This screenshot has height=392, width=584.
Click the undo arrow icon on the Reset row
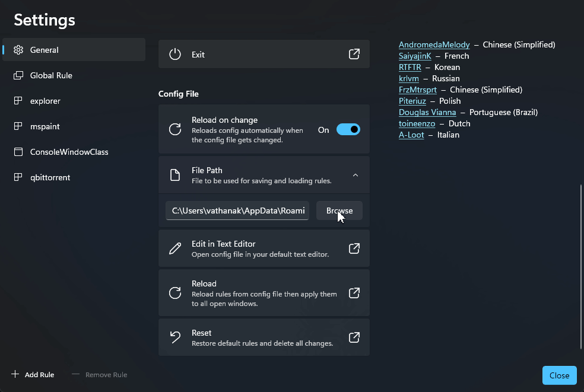coord(175,337)
